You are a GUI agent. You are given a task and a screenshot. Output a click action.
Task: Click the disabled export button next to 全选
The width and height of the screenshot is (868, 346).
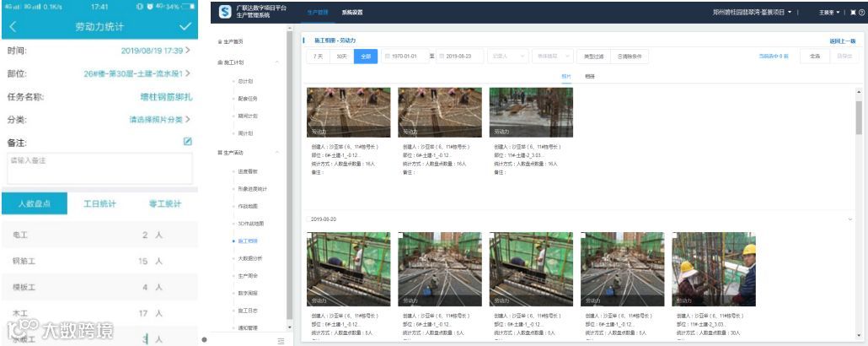844,57
